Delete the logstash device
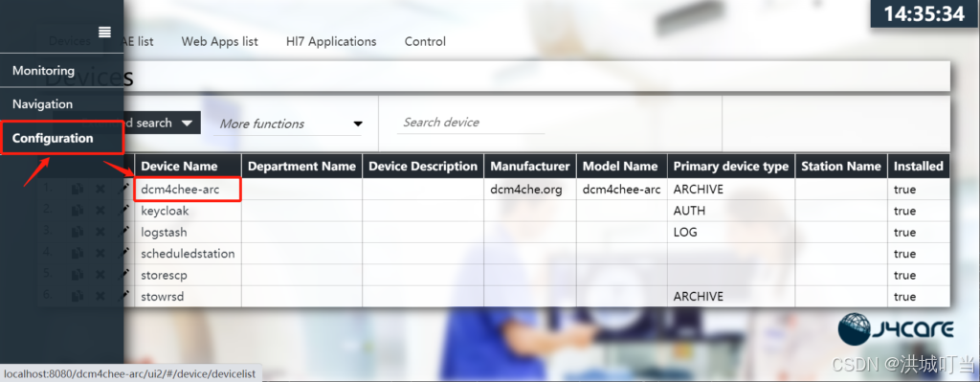 coord(100,232)
